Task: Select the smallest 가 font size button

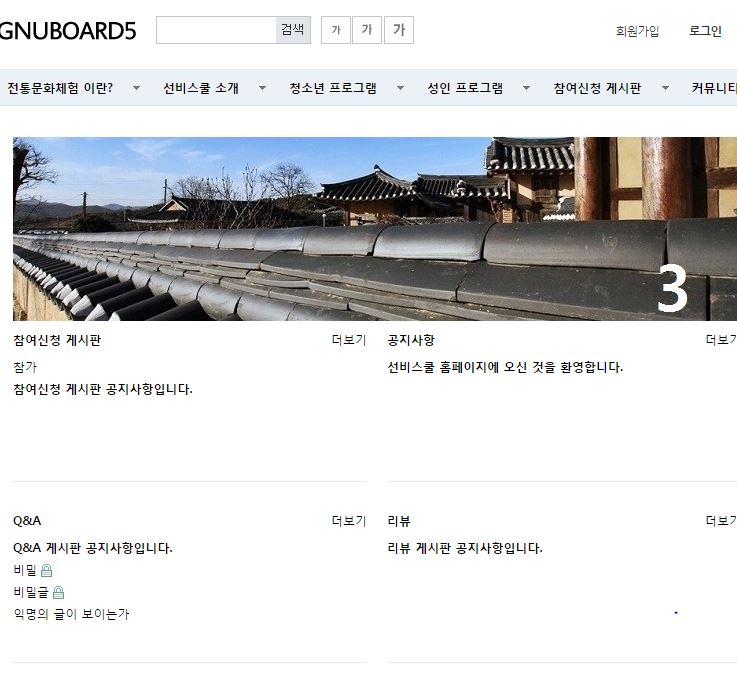Action: (x=336, y=30)
